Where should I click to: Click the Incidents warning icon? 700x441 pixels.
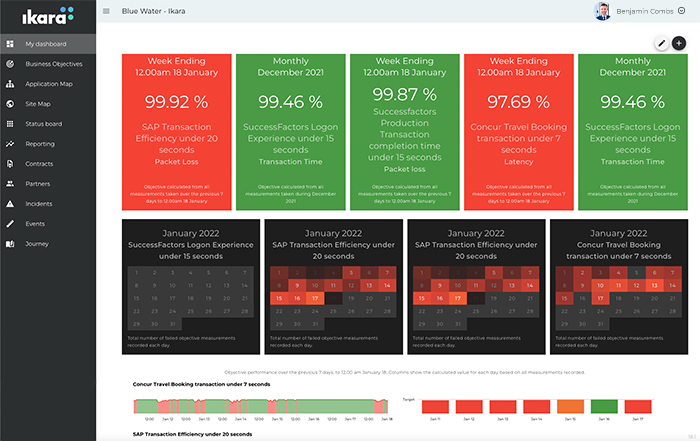(10, 204)
